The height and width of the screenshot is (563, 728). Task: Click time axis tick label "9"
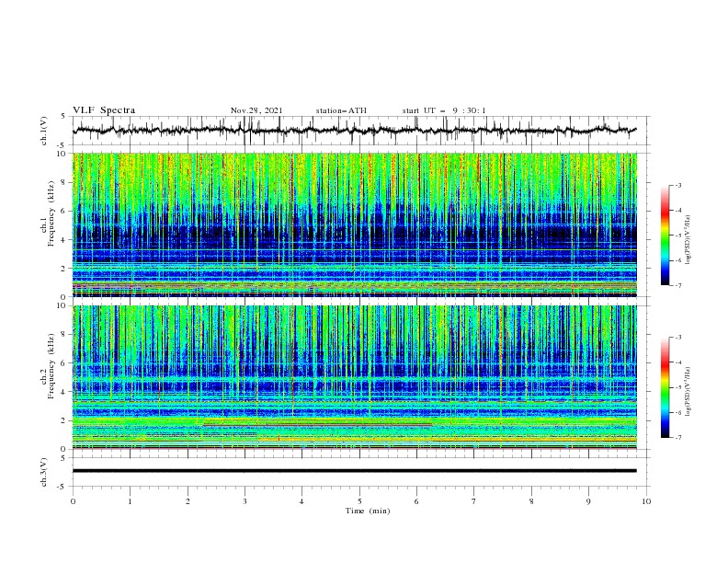pyautogui.click(x=588, y=501)
